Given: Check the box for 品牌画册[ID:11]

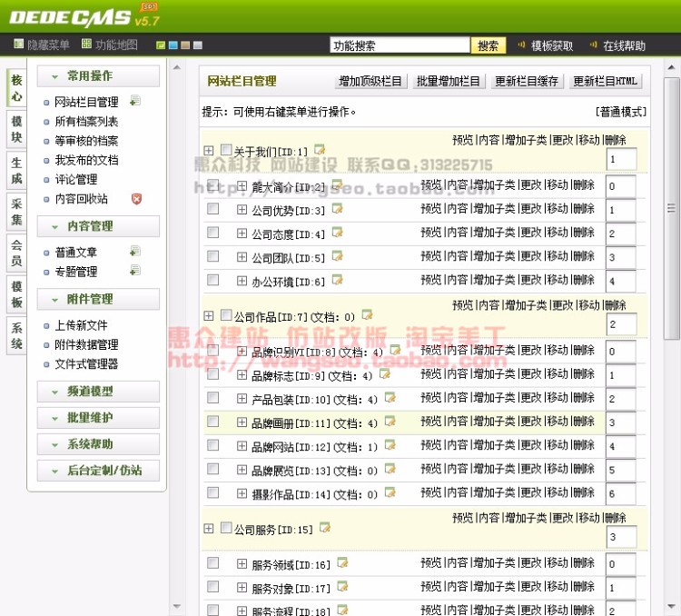Looking at the screenshot, I should (212, 422).
